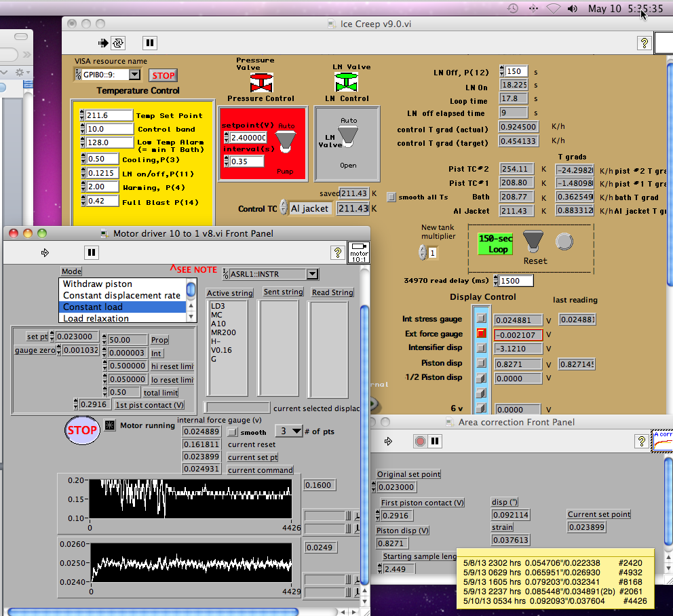The image size is (673, 616).
Task: Click the Pressure Valve red valve icon
Action: [261, 83]
